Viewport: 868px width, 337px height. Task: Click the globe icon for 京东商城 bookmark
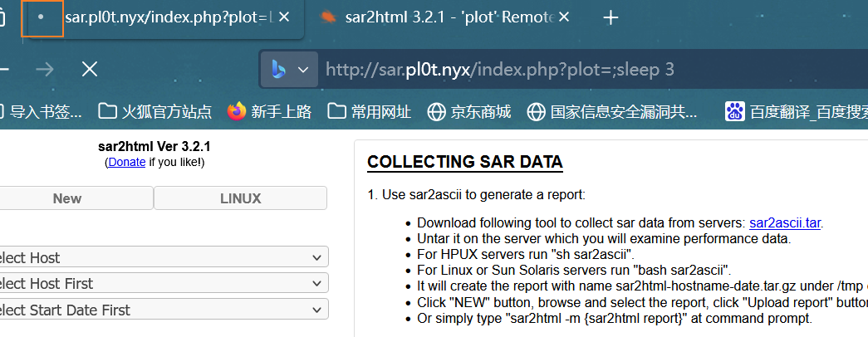[436, 111]
